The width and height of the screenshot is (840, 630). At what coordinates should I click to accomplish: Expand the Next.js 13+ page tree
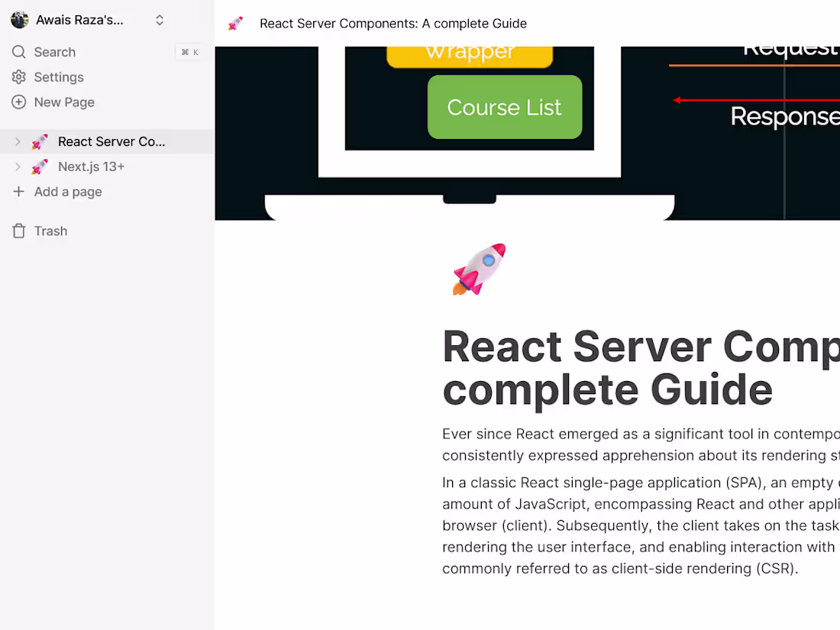(17, 166)
